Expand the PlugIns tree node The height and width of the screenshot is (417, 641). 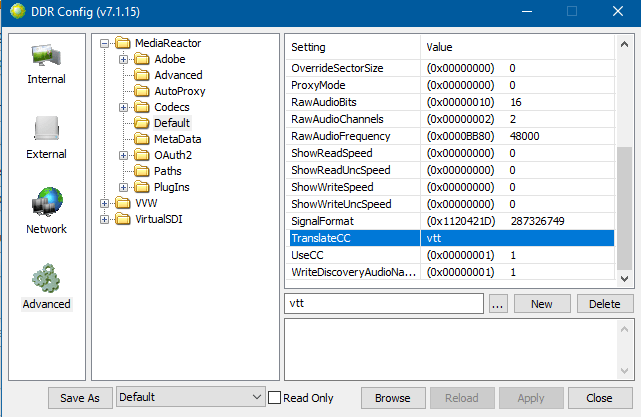pos(123,187)
